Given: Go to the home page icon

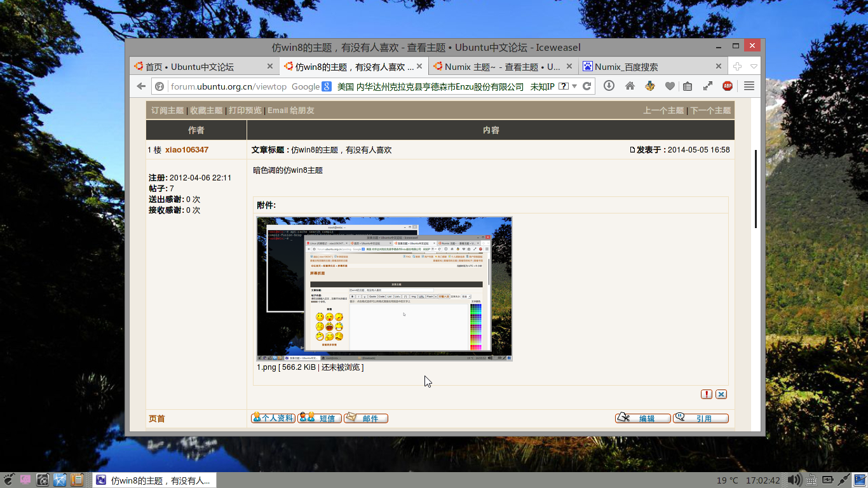Looking at the screenshot, I should click(x=630, y=86).
